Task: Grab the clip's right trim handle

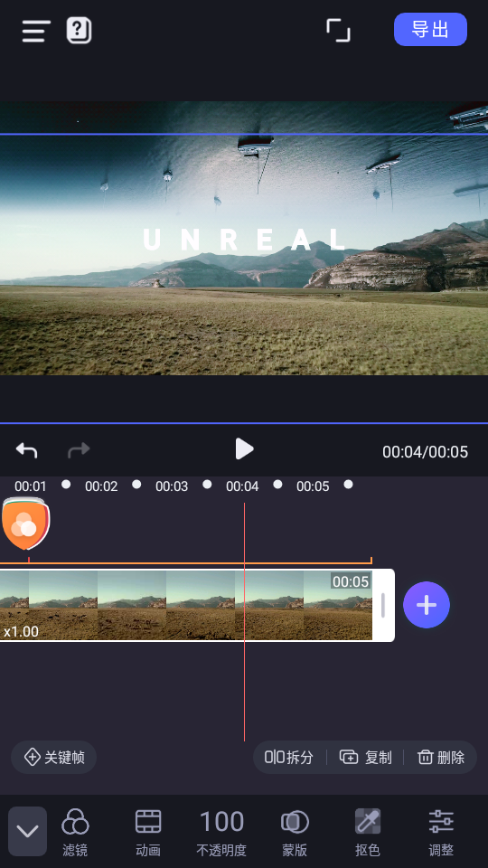Action: (x=383, y=605)
